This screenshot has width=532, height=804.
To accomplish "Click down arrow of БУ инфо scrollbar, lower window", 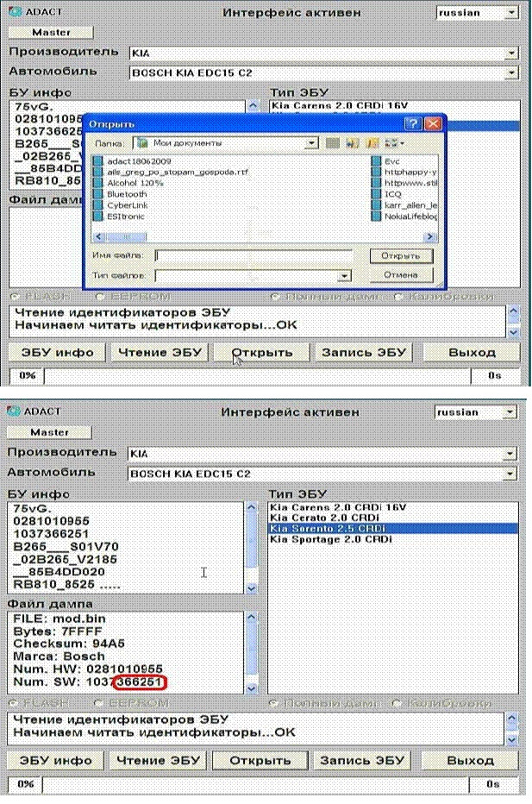I will click(251, 588).
